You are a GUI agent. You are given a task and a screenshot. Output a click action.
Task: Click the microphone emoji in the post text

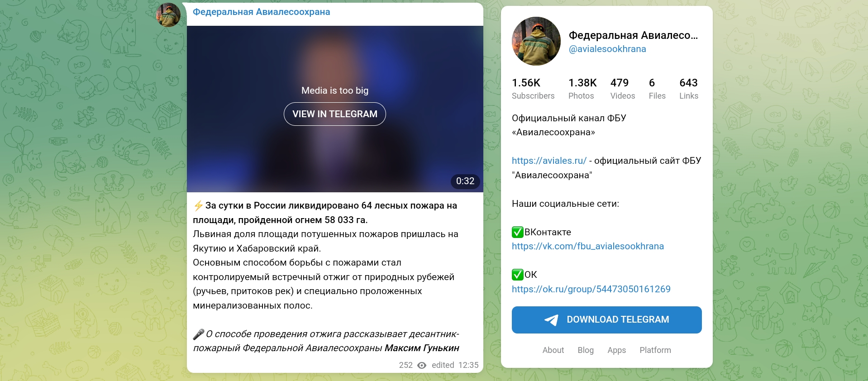198,334
